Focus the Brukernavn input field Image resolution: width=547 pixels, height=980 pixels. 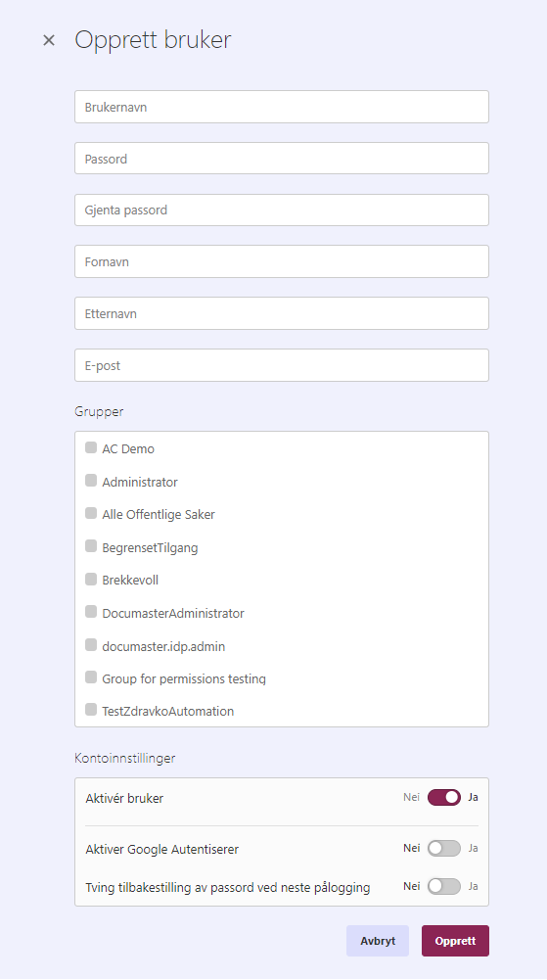tap(282, 107)
